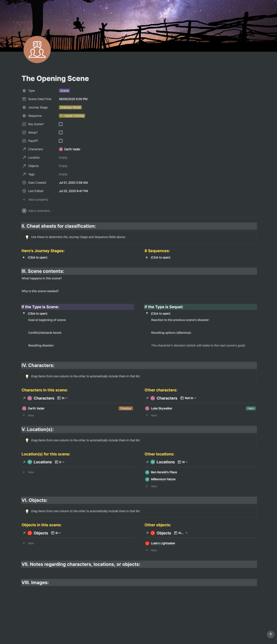Enable the Setup? checkbox
Viewport: 277px width, 644px height.
pos(61,132)
